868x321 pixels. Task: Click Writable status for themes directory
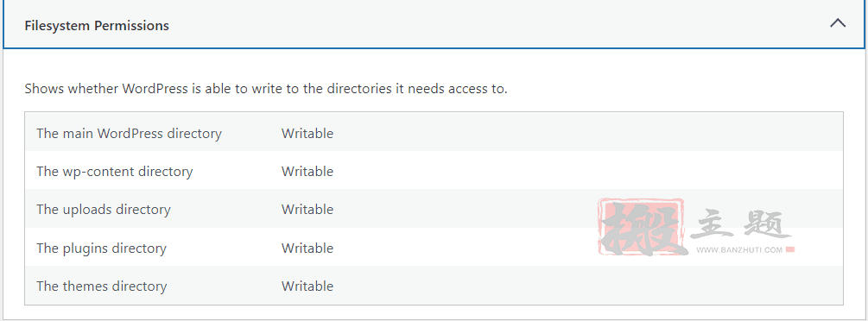pyautogui.click(x=307, y=286)
